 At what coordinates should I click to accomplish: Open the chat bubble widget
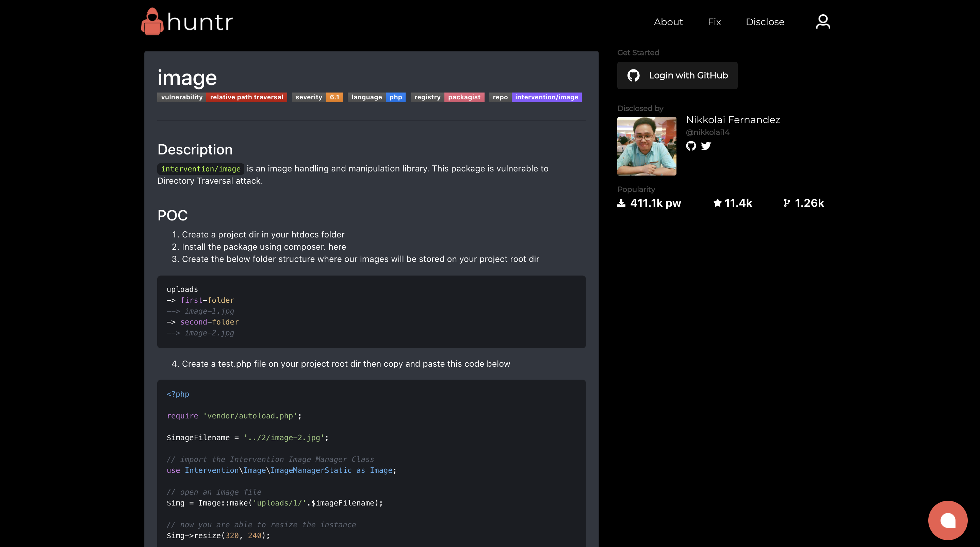947,520
